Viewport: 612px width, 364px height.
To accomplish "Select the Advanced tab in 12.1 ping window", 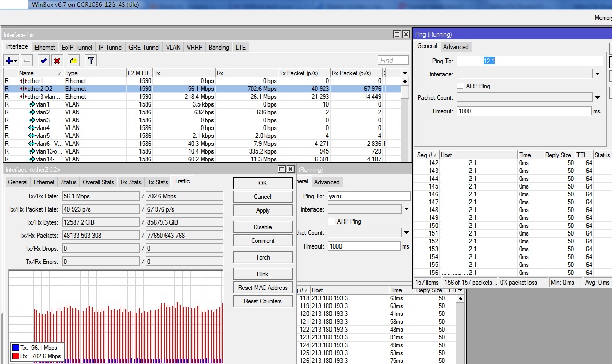I will [x=456, y=47].
